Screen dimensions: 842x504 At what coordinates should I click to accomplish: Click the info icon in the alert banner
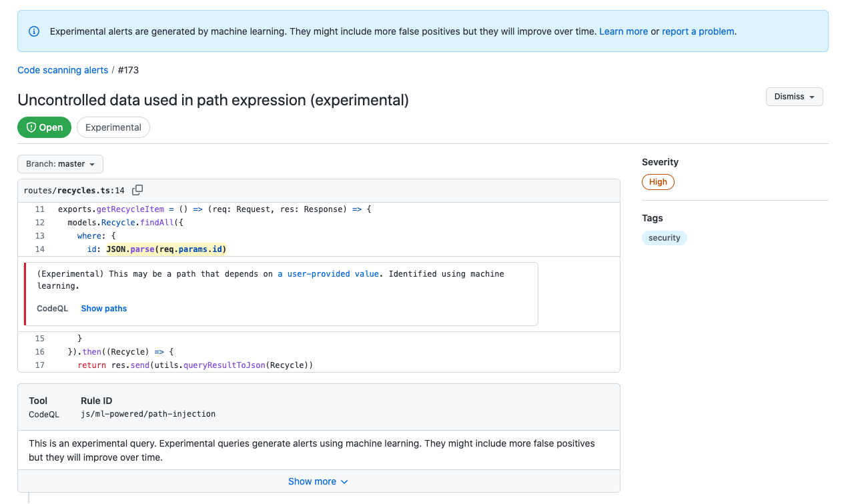(x=33, y=31)
